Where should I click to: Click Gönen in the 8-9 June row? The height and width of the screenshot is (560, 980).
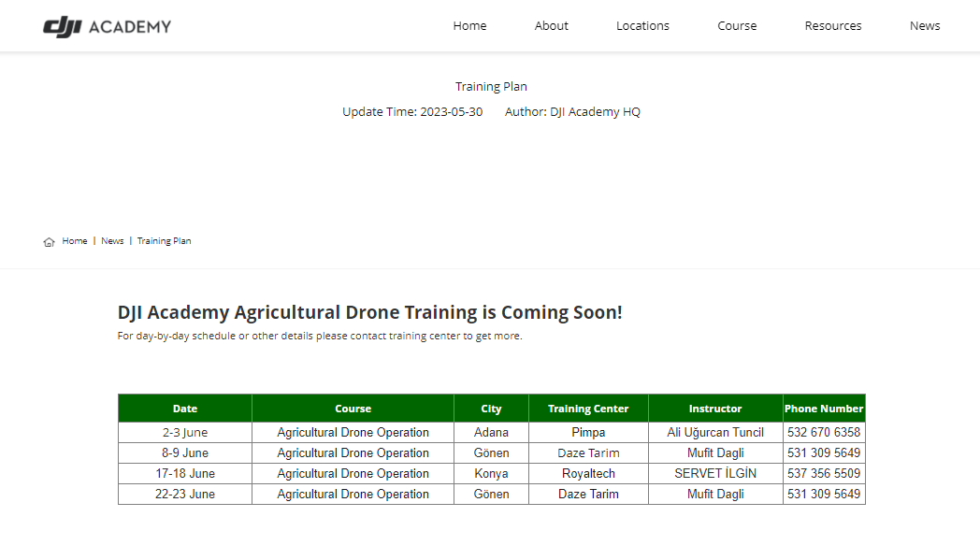point(491,453)
